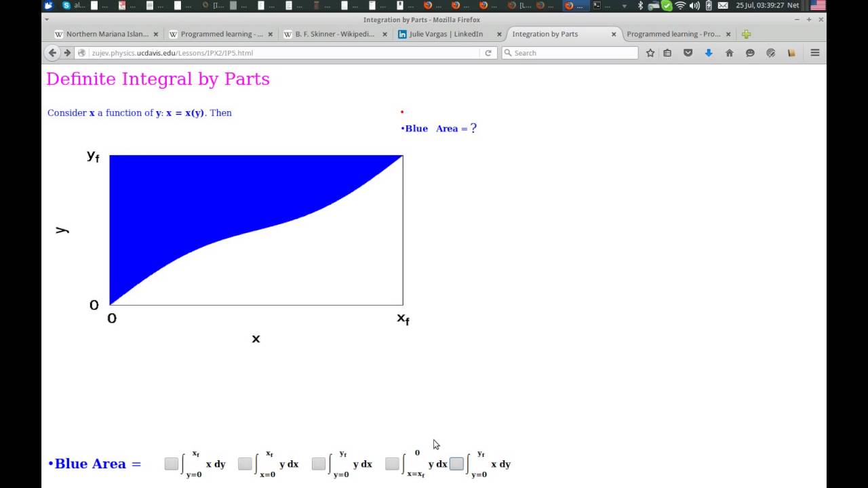Open the Wi-Fi network tray icon

[680, 5]
